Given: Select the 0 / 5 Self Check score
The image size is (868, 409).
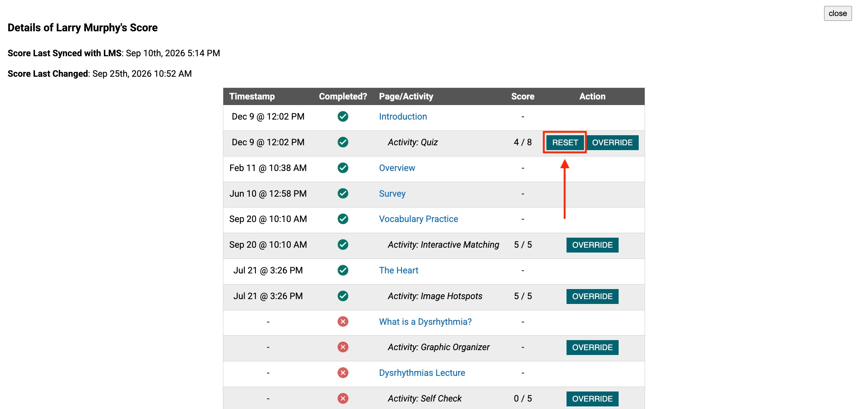Looking at the screenshot, I should click(523, 399).
